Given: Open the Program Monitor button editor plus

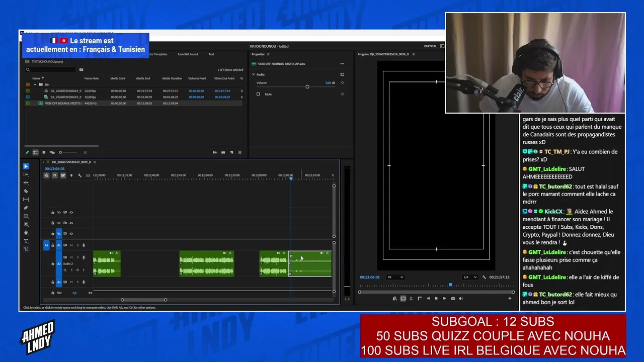Looking at the screenshot, I should [510, 299].
